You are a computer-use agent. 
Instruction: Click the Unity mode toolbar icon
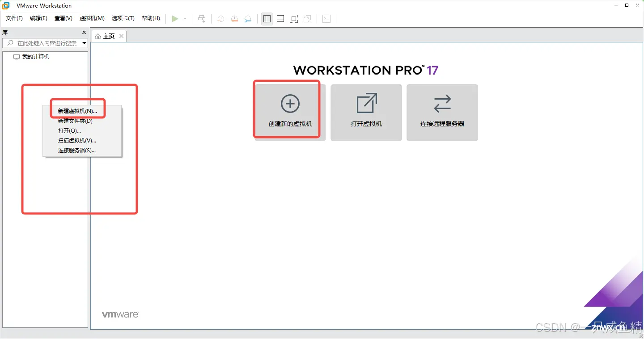click(x=307, y=19)
